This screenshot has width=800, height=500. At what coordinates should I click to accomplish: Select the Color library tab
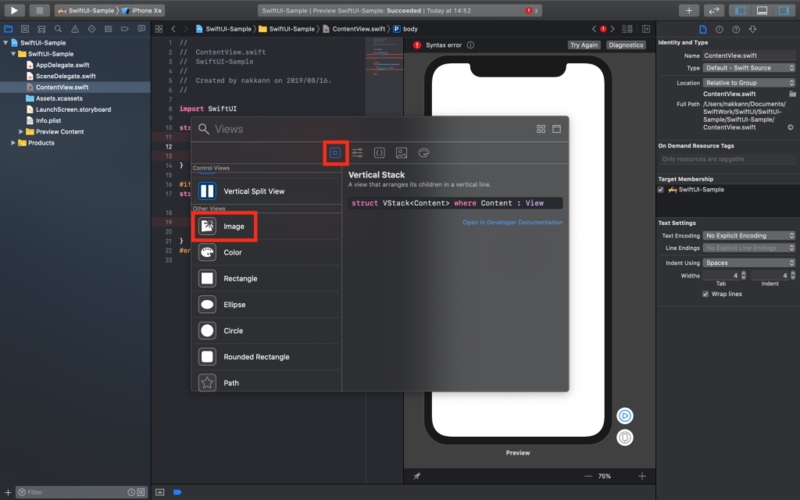click(423, 153)
